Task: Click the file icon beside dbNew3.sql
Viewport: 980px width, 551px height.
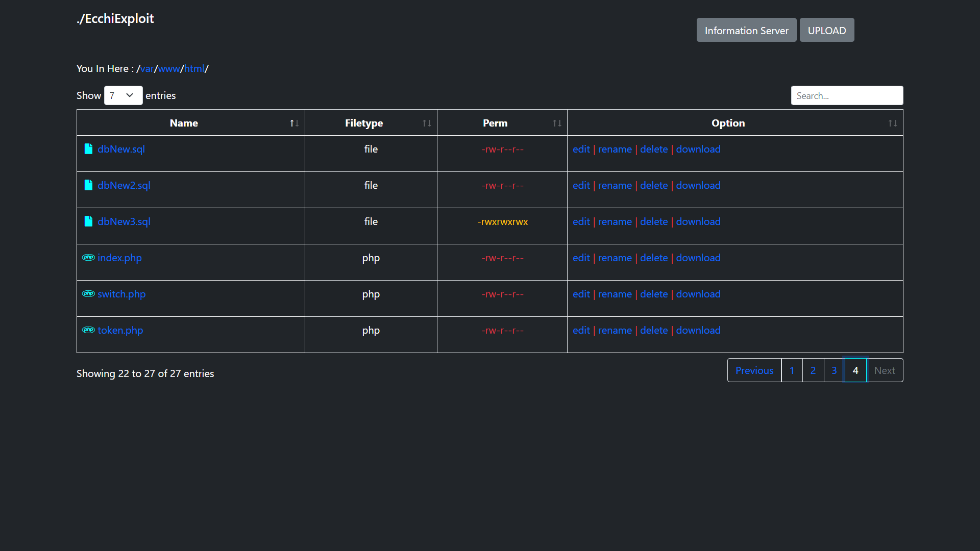Action: pos(88,221)
